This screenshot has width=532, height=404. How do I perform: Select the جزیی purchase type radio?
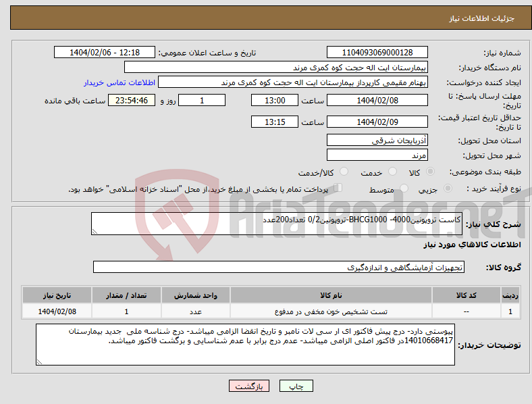click(x=448, y=188)
